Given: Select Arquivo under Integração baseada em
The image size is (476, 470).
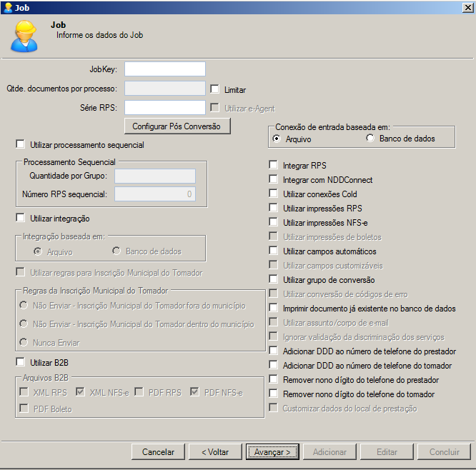Looking at the screenshot, I should pos(38,251).
